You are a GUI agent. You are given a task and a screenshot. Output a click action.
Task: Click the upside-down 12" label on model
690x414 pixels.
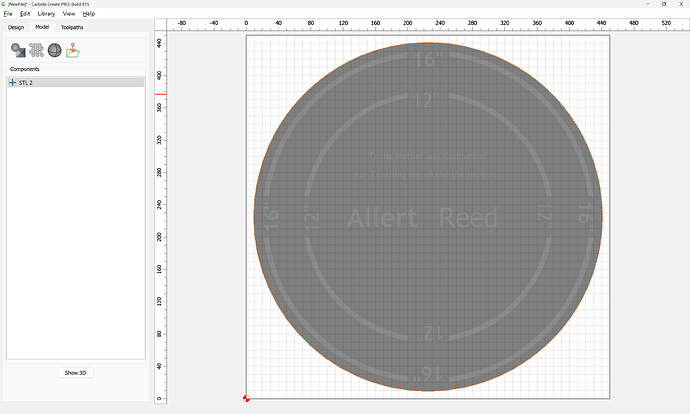[429, 333]
